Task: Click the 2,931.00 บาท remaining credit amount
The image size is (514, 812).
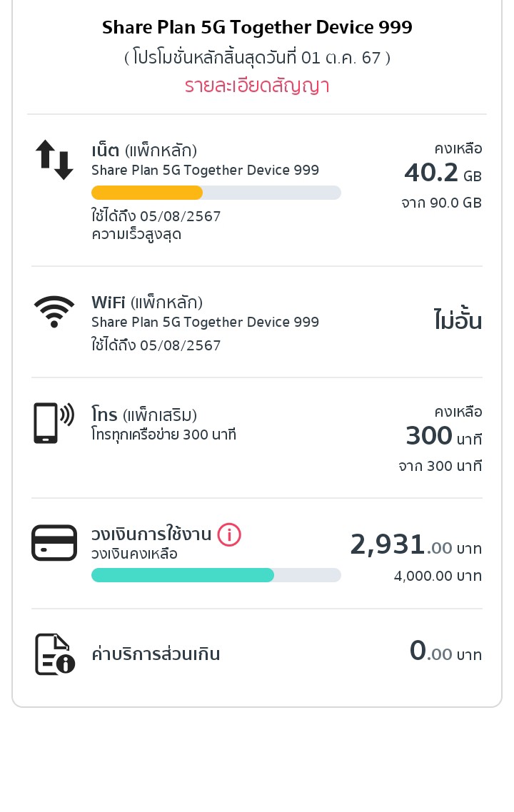Action: [x=415, y=546]
